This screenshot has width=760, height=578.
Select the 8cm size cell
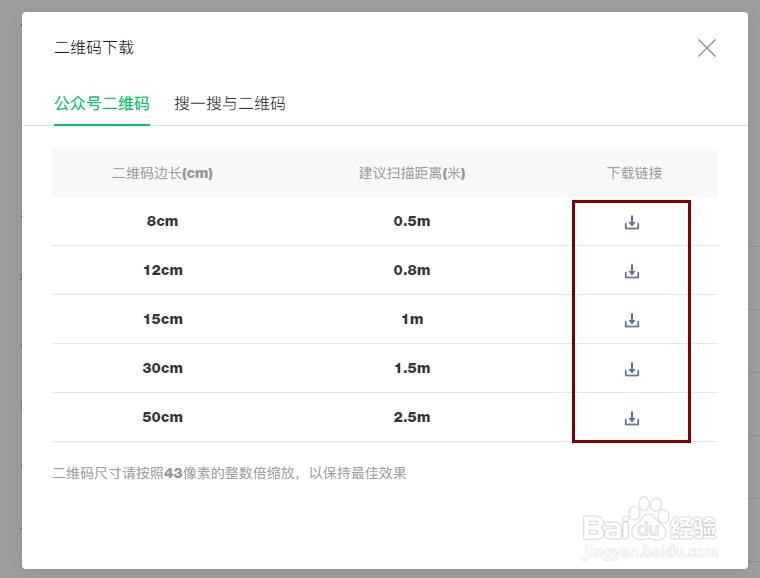coord(162,221)
